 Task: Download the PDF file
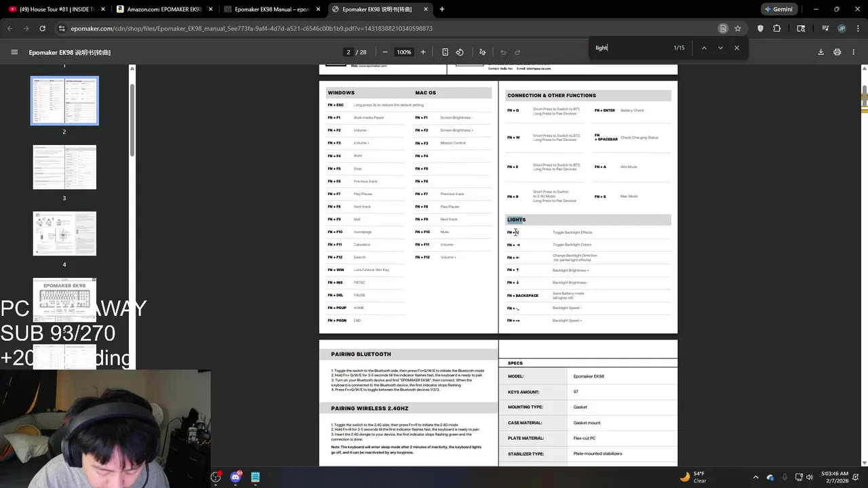point(821,52)
